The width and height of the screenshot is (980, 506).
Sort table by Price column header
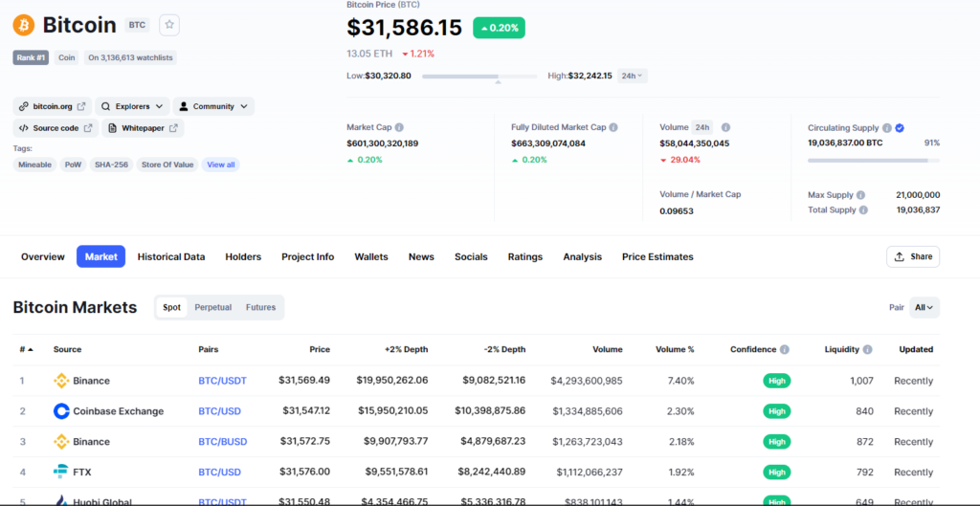pyautogui.click(x=320, y=349)
